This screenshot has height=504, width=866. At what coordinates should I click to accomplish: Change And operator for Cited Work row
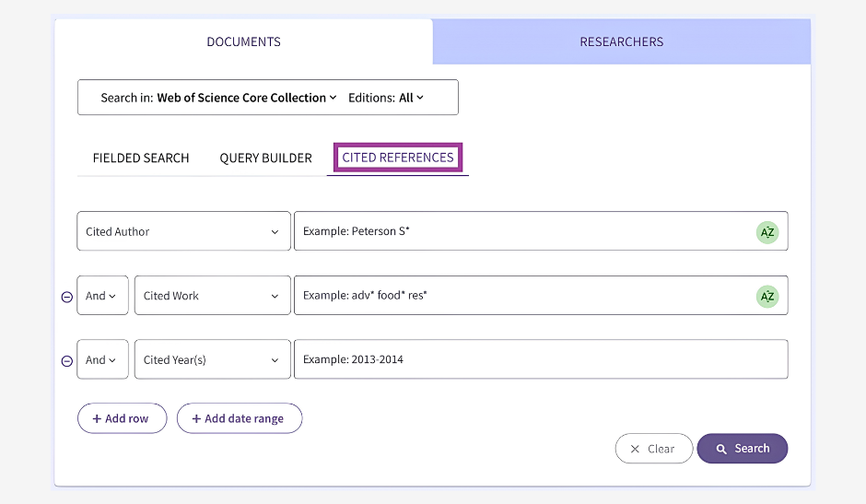tap(103, 296)
